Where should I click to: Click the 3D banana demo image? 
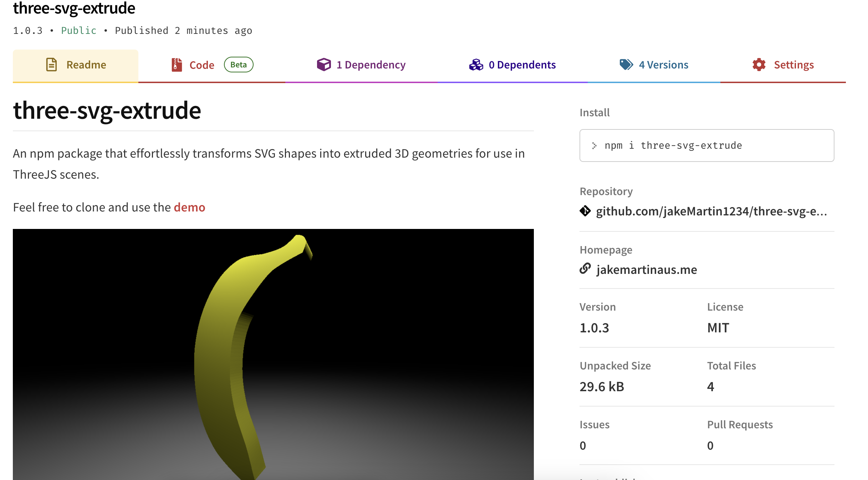click(x=273, y=354)
